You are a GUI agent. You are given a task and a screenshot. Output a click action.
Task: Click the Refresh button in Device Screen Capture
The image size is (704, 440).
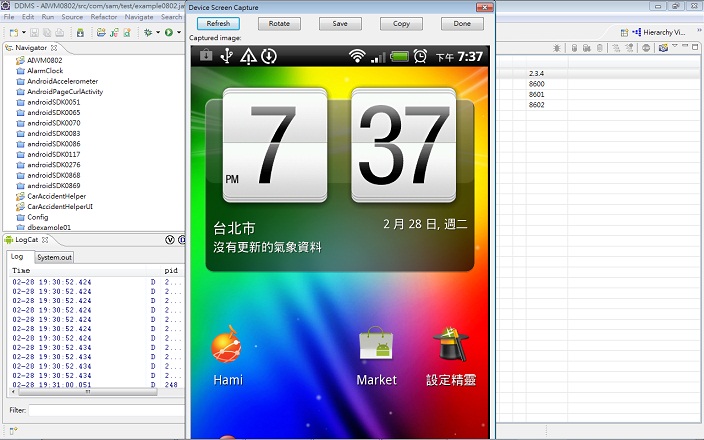point(218,23)
